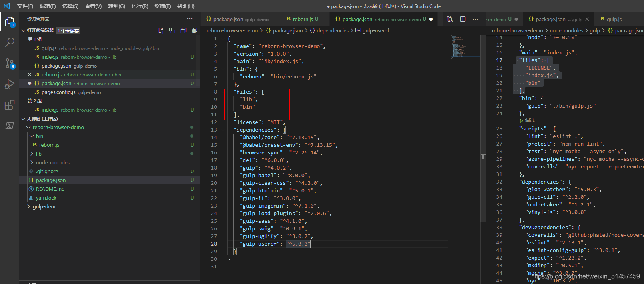Expand the node_modules folder
Screen dimensions: 644x284
coord(32,162)
